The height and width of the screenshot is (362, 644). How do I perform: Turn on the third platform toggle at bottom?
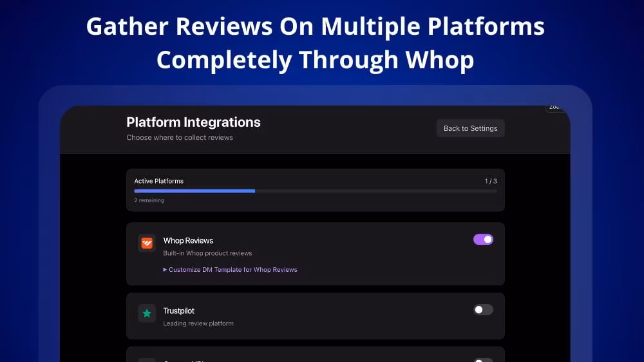coord(483,360)
